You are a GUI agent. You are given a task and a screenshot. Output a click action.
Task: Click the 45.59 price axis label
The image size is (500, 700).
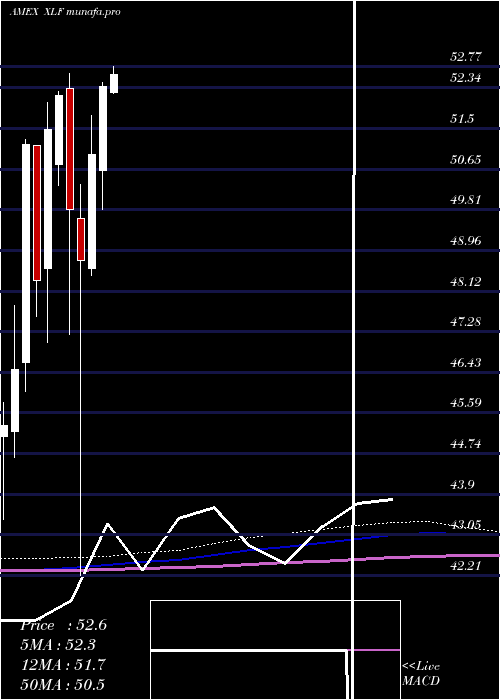pos(466,403)
